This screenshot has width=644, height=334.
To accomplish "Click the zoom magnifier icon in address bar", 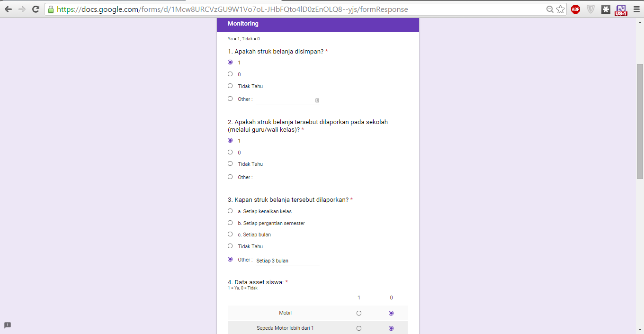I will [550, 9].
